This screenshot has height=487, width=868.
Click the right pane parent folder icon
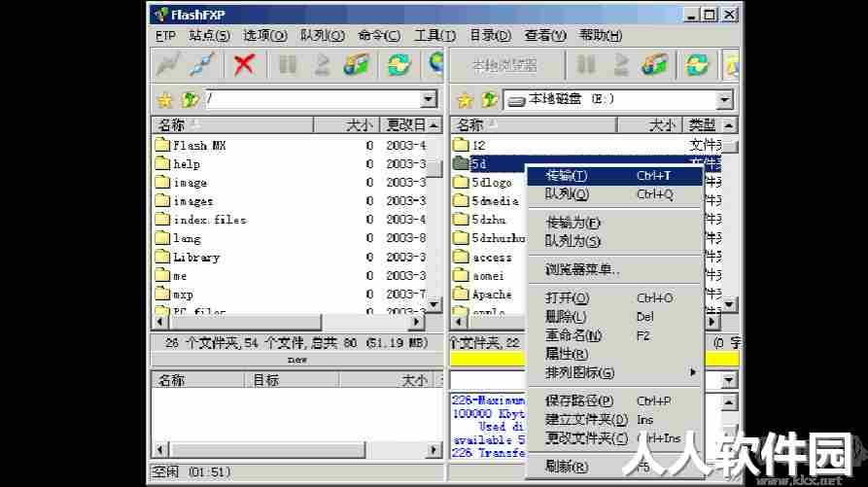(x=490, y=100)
